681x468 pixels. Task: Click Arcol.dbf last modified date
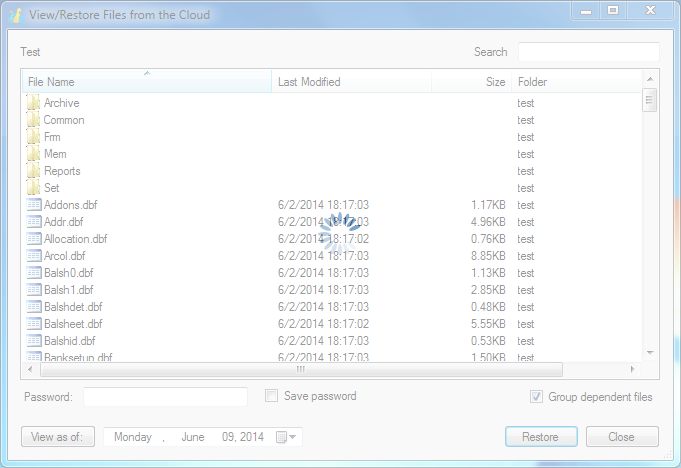(323, 256)
